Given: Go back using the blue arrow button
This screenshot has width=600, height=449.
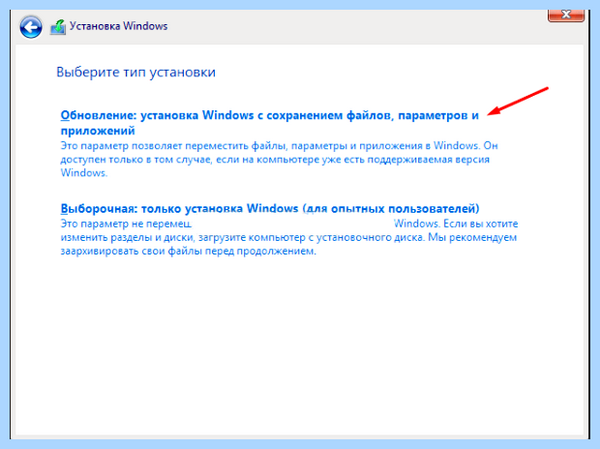Looking at the screenshot, I should pyautogui.click(x=31, y=27).
